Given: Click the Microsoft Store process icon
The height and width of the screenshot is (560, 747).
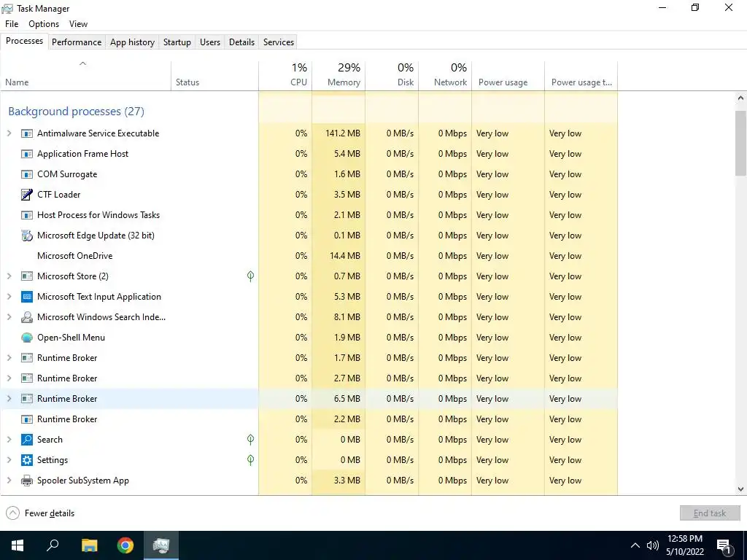Looking at the screenshot, I should tap(27, 276).
